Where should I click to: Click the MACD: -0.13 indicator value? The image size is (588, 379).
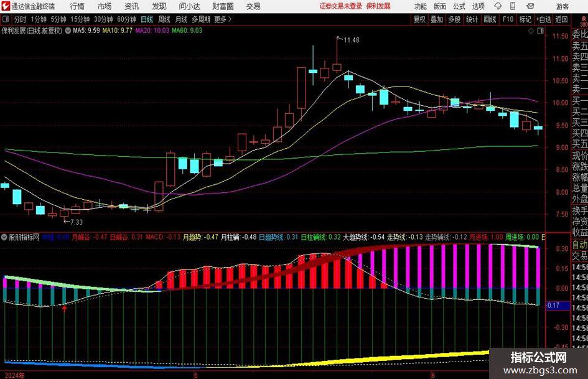(x=163, y=237)
